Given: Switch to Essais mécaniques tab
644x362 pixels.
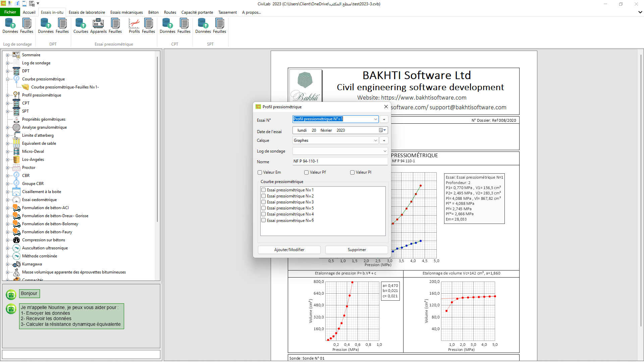Looking at the screenshot, I should point(126,12).
